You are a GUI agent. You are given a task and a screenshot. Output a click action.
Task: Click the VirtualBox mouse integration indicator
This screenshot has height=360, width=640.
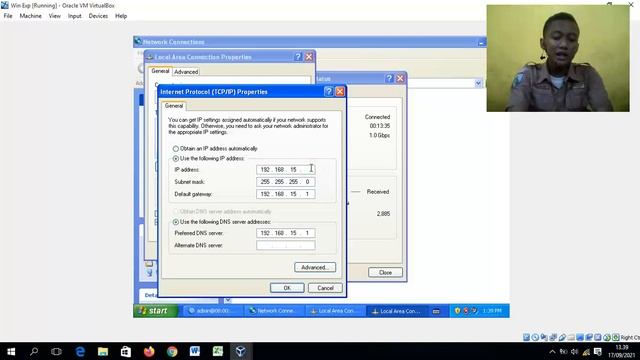(x=607, y=337)
